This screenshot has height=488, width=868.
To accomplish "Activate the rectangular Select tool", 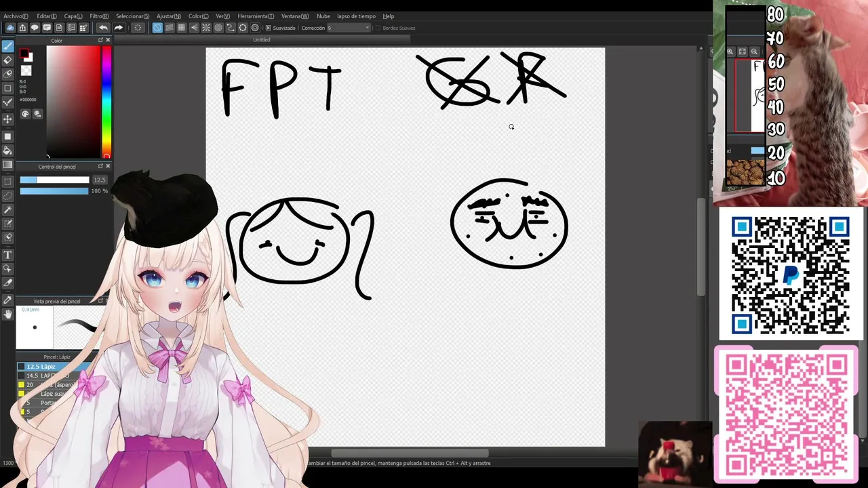I will [7, 182].
